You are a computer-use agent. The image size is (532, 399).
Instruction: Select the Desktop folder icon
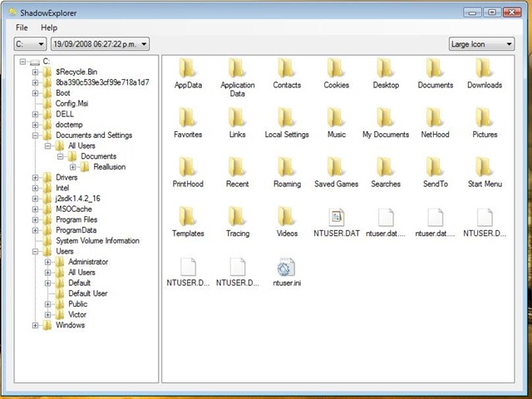[x=386, y=68]
